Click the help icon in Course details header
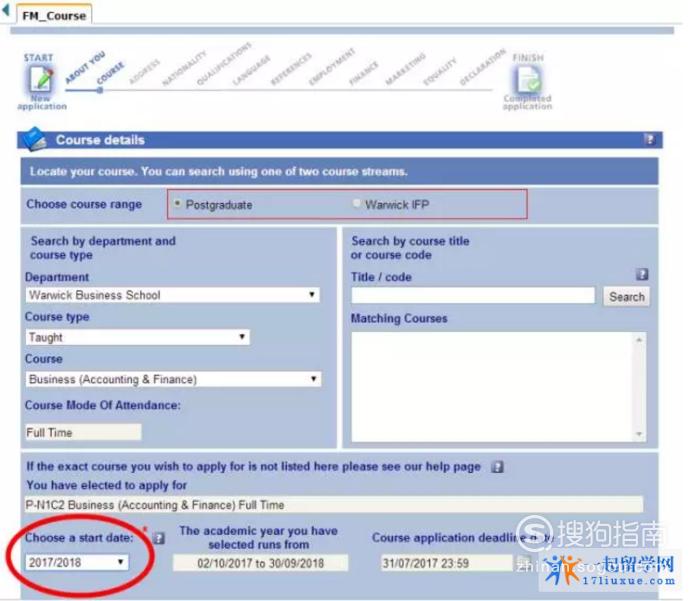The height and width of the screenshot is (601, 692). click(649, 139)
